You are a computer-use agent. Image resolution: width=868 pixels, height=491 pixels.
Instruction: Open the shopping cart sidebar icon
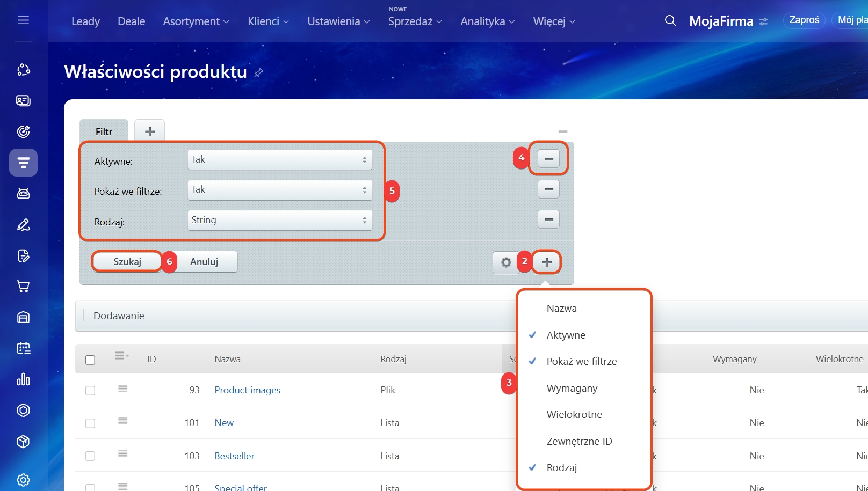click(23, 287)
